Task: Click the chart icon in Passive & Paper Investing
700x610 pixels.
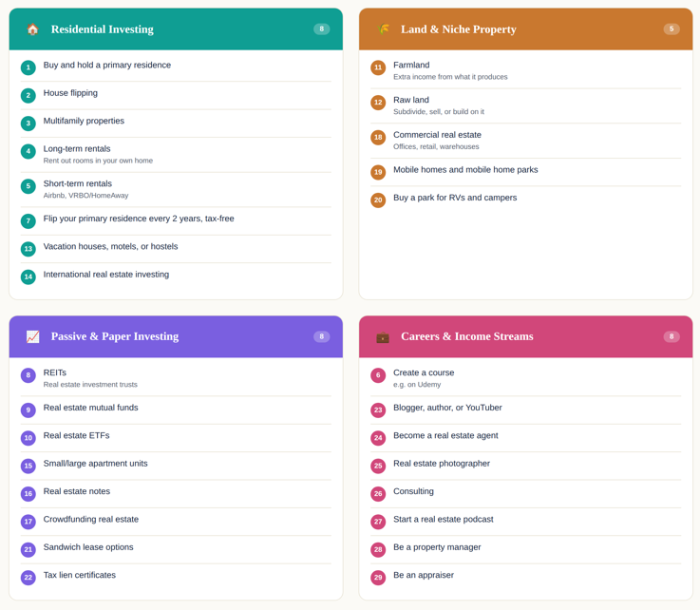Action: (32, 336)
